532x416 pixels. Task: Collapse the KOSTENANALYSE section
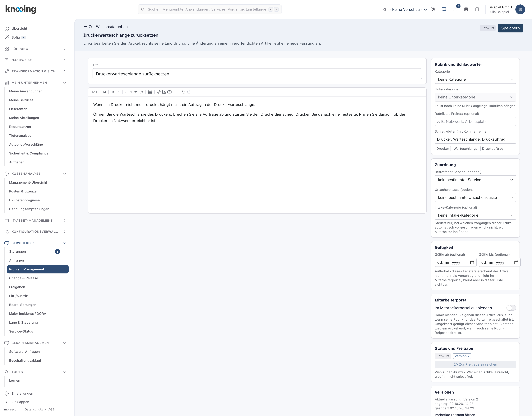click(36, 174)
